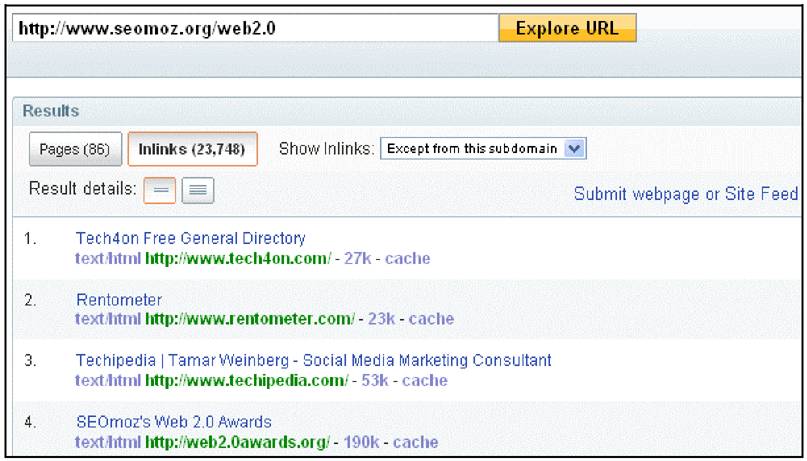This screenshot has height=461, width=807.
Task: Click the 27k size text for tech4on
Action: 357,258
